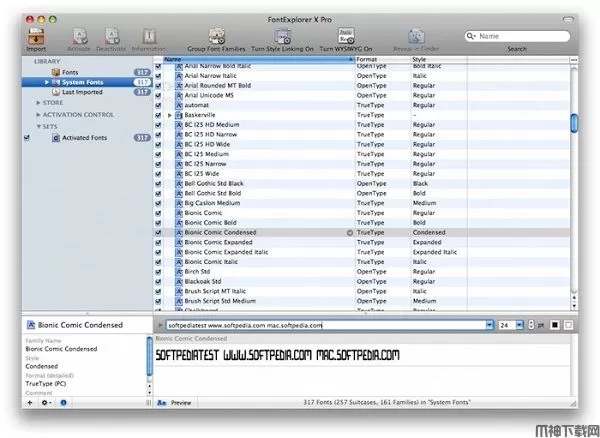Expand the System Fonts disclosure triangle
Screen dimensions: 600x438
point(47,82)
